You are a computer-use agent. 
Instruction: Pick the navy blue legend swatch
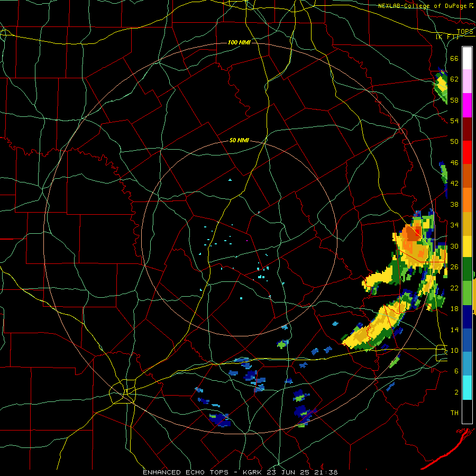click(x=467, y=317)
